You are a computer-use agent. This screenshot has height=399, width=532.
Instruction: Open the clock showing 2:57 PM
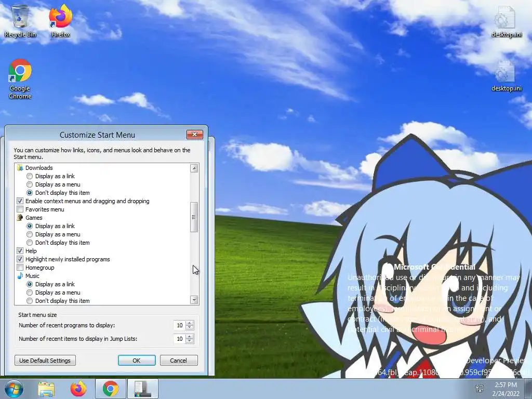(x=506, y=389)
